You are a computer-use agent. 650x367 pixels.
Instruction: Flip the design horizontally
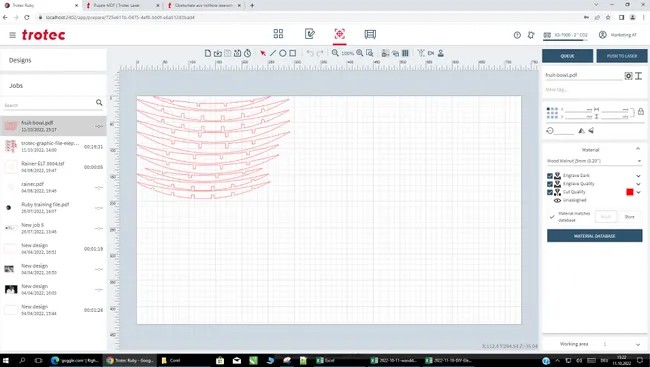click(x=582, y=131)
